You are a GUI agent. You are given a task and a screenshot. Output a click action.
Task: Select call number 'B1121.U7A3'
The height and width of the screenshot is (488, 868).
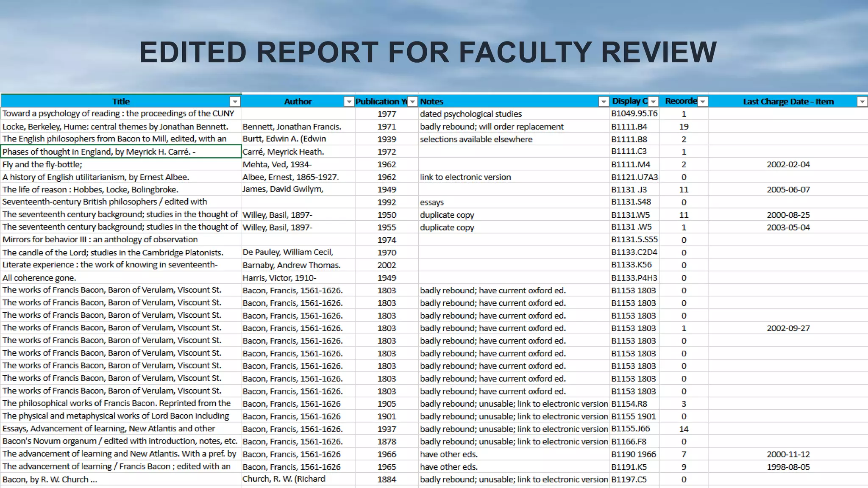[x=634, y=177]
